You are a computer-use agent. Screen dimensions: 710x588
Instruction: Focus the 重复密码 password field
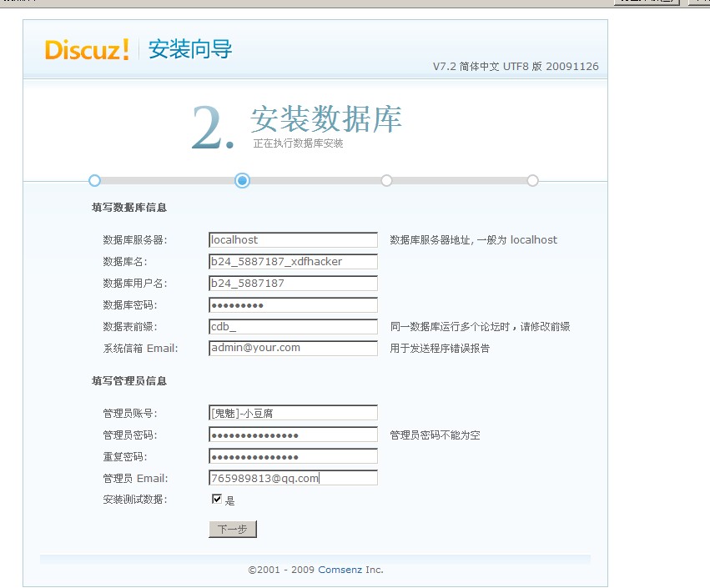coord(293,456)
